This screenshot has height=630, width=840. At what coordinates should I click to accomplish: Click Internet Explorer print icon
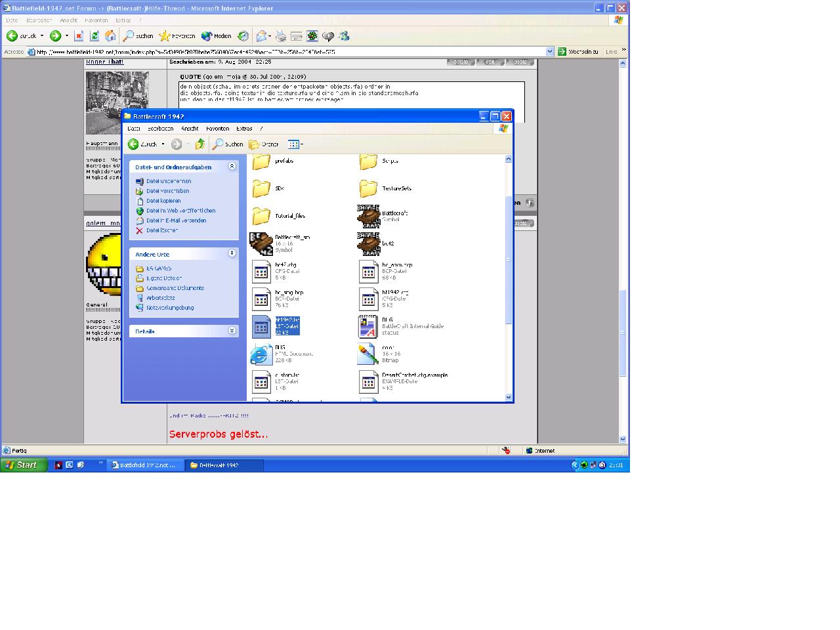pos(281,36)
